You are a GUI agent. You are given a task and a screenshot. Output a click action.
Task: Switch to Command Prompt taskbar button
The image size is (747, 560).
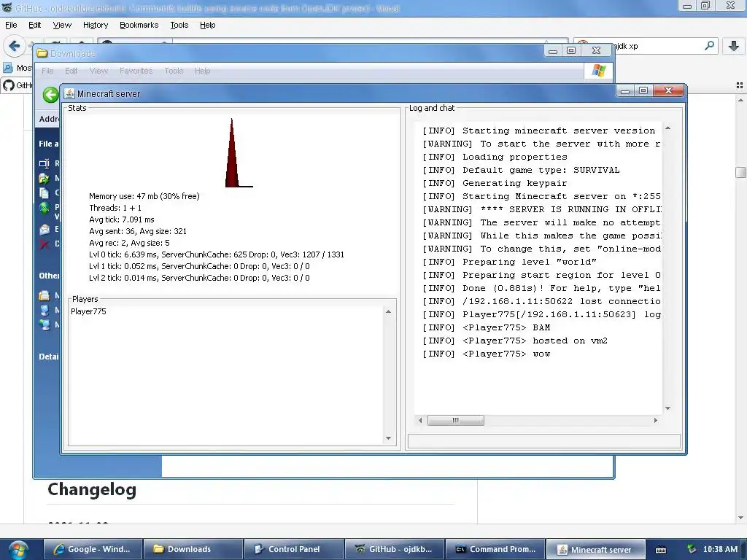(x=495, y=549)
